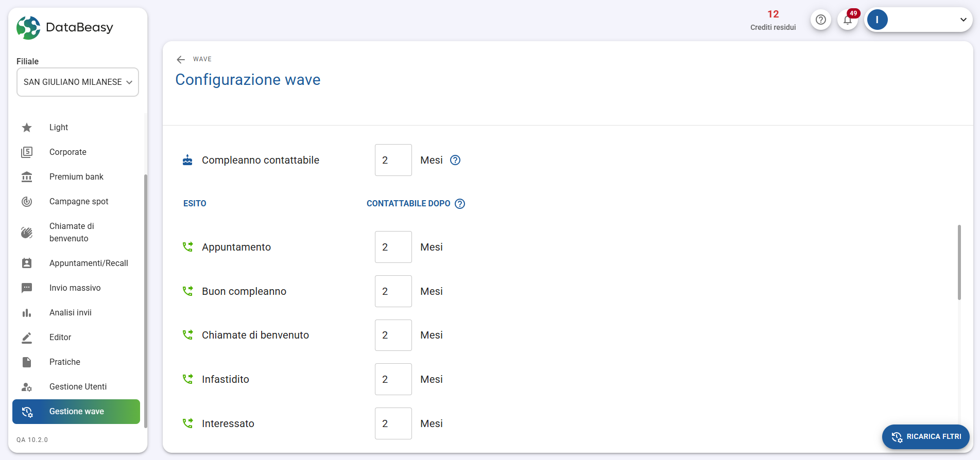
Task: Open the help question mark icon in header
Action: tap(821, 20)
